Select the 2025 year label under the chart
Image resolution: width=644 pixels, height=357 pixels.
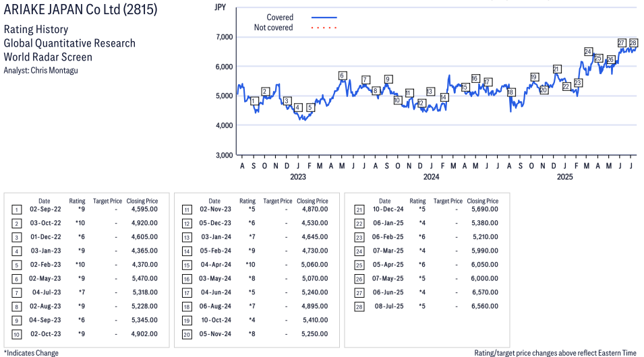coord(564,177)
